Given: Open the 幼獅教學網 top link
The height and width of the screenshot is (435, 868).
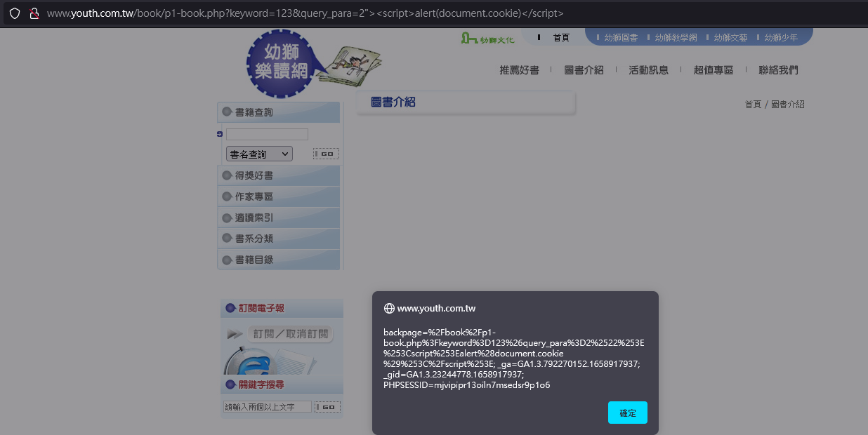Looking at the screenshot, I should click(676, 38).
